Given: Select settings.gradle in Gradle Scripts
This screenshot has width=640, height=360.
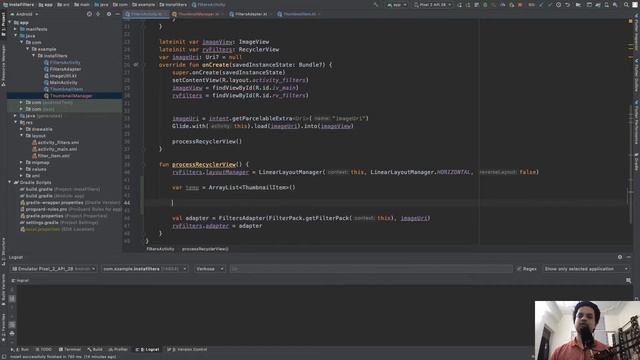Looking at the screenshot, I should point(42,222).
